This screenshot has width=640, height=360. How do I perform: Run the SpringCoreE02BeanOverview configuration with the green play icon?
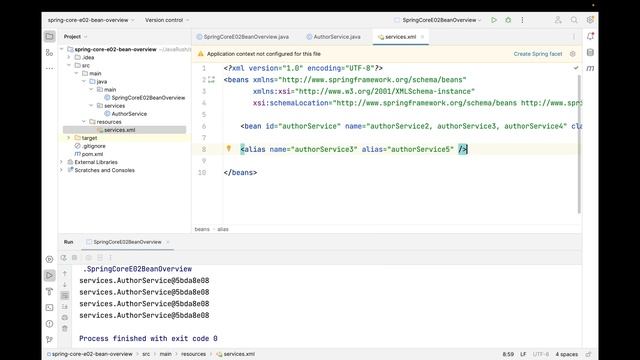494,20
